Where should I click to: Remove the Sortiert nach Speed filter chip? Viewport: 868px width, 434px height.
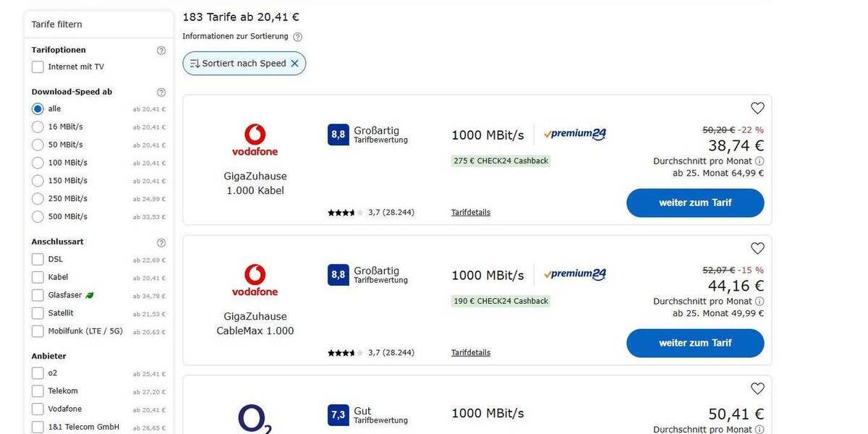click(294, 64)
